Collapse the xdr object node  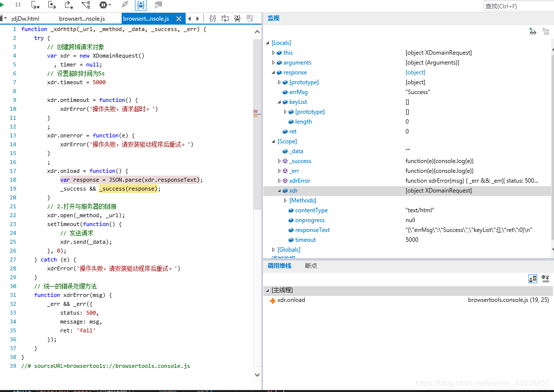point(279,191)
